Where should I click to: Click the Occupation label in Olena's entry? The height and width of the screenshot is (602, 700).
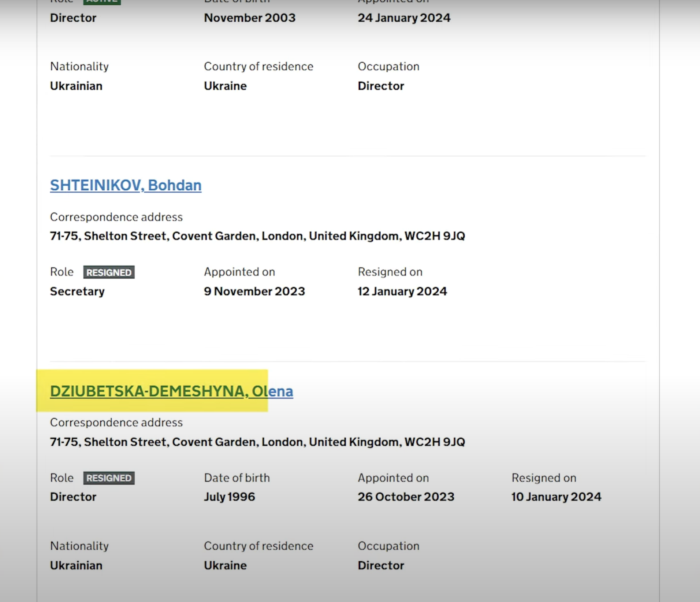[x=388, y=546]
